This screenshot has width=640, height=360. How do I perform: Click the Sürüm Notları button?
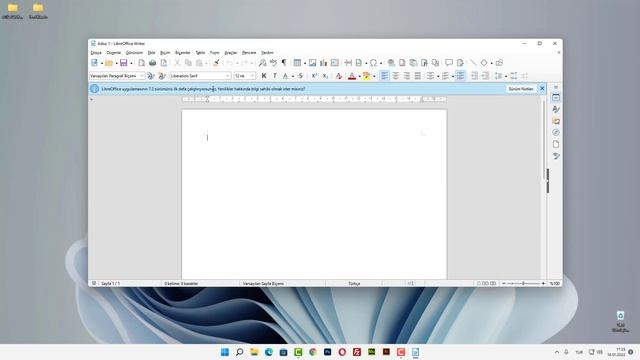[x=521, y=89]
